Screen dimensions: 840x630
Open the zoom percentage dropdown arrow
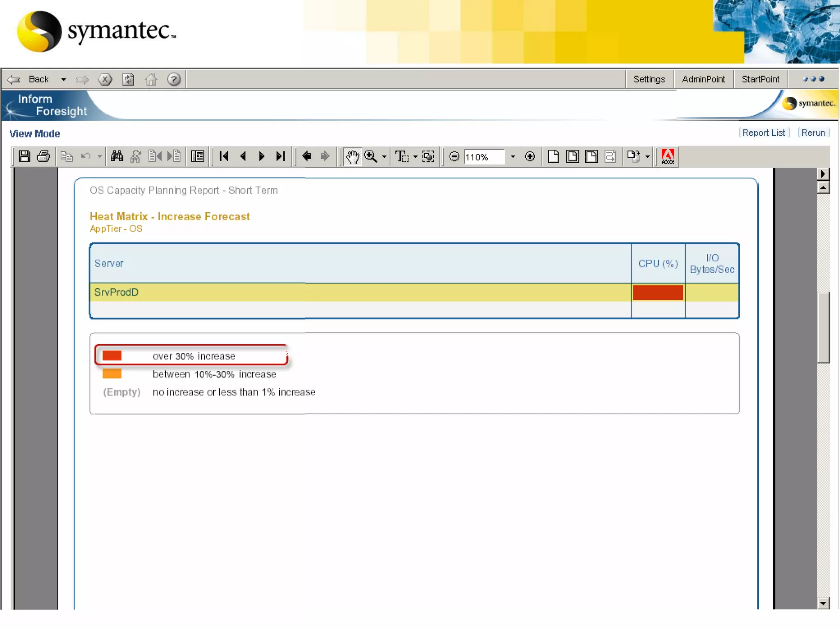513,157
